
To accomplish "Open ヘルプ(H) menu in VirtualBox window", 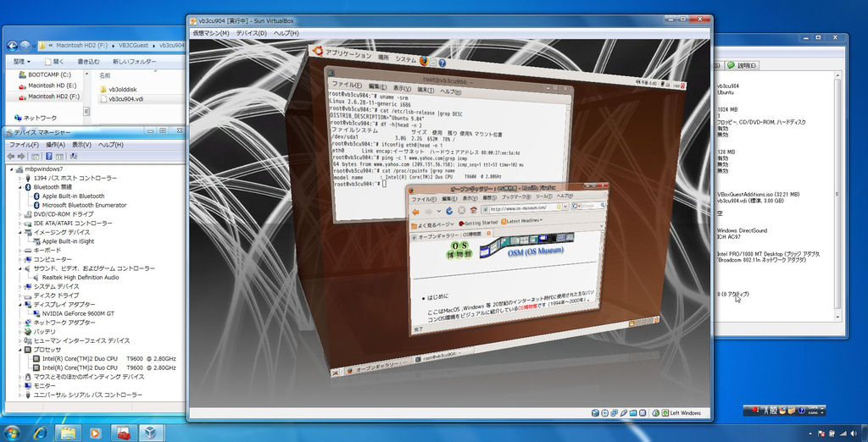I will point(287,33).
